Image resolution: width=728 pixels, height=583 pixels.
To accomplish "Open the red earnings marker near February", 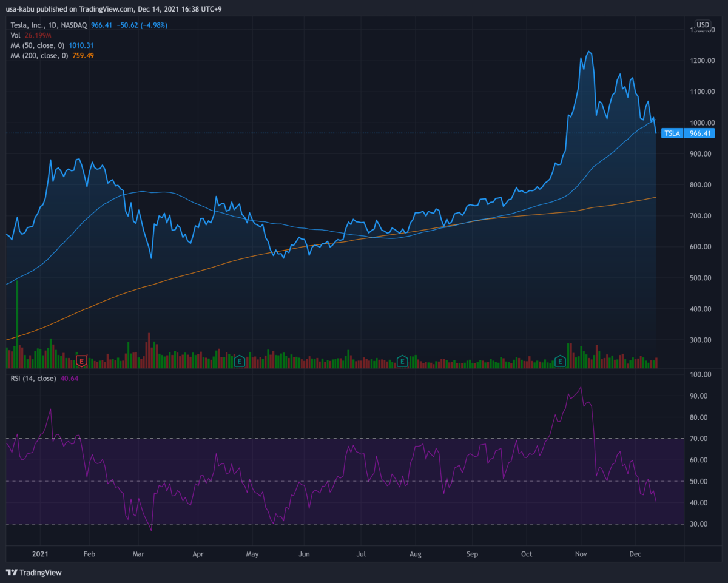I will coord(82,361).
